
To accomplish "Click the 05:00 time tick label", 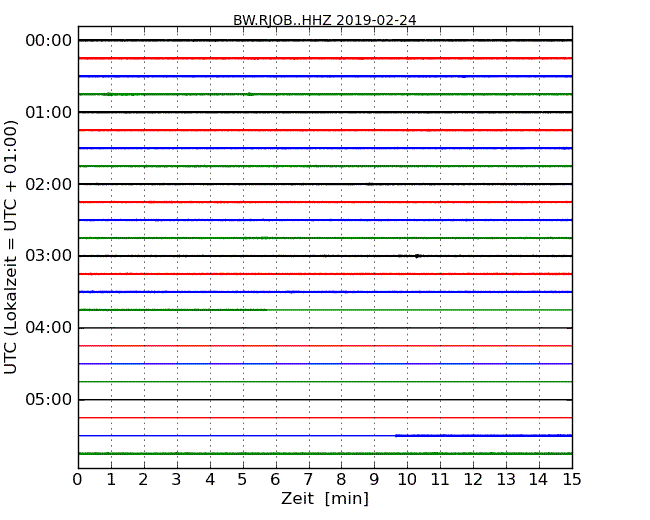I will pos(49,399).
